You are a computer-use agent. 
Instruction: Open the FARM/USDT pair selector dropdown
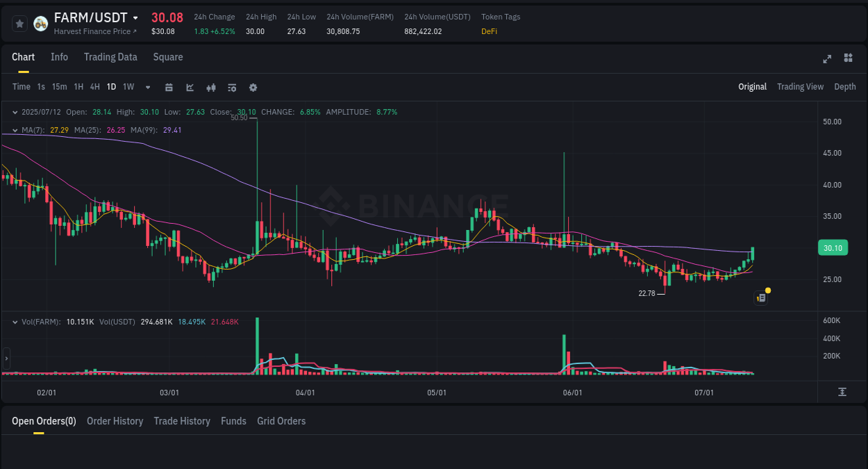pos(136,17)
